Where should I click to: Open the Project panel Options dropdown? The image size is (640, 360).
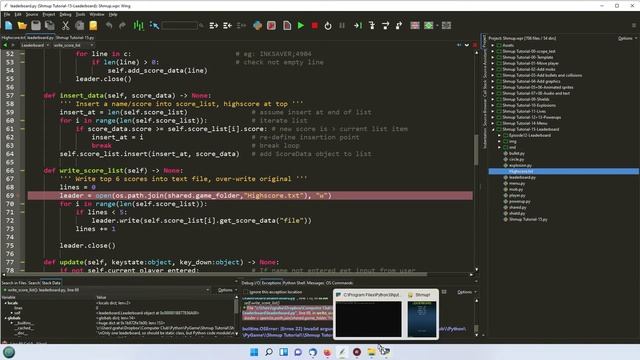coord(627,38)
